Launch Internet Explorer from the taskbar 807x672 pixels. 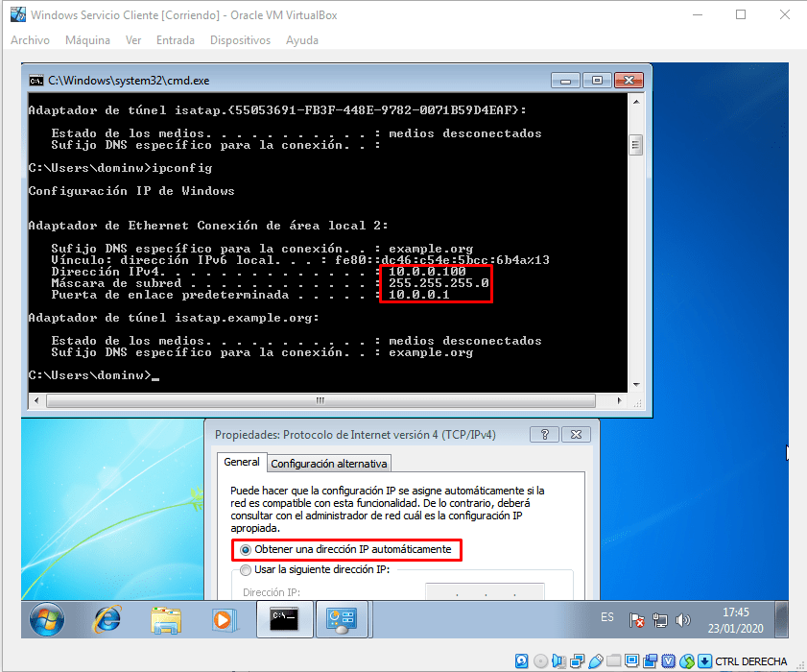107,620
